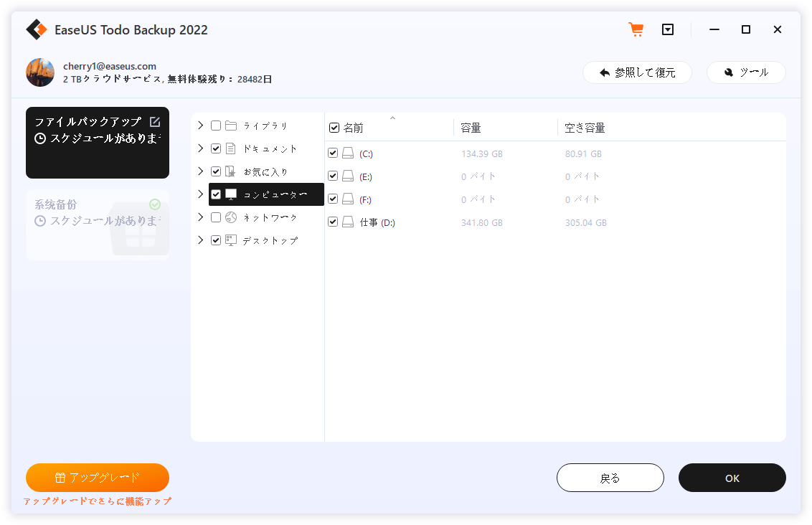Click the 名前 column sort arrow
Image resolution: width=812 pixels, height=525 pixels.
tap(392, 117)
